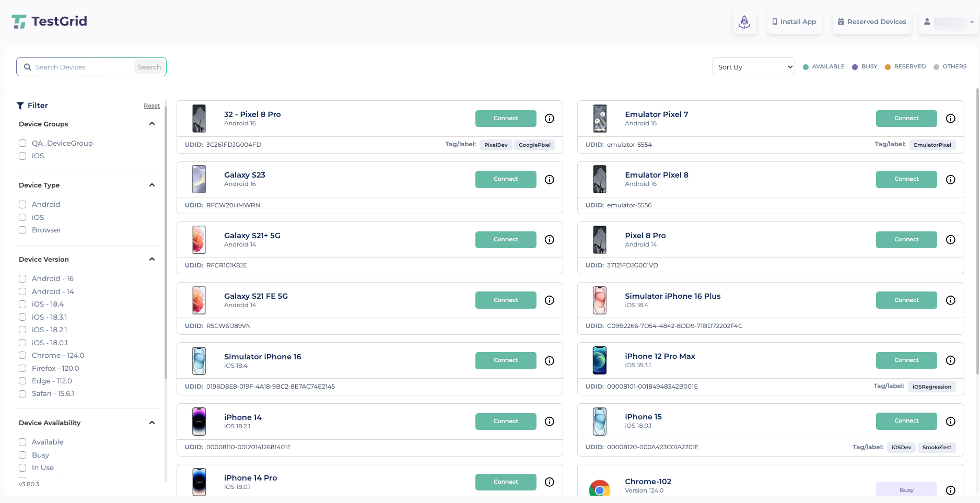The height and width of the screenshot is (503, 980).
Task: Click the rocket icon in header
Action: coord(744,22)
